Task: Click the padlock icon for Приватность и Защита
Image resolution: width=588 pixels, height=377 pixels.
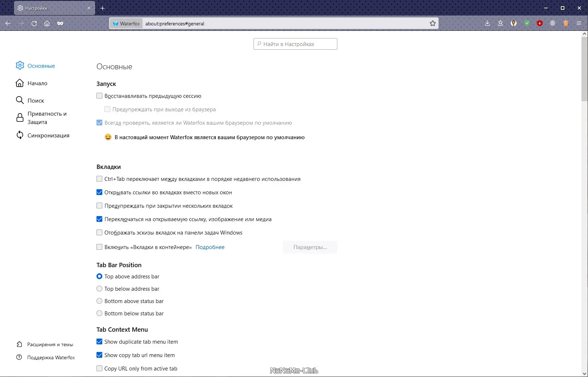Action: click(x=20, y=118)
